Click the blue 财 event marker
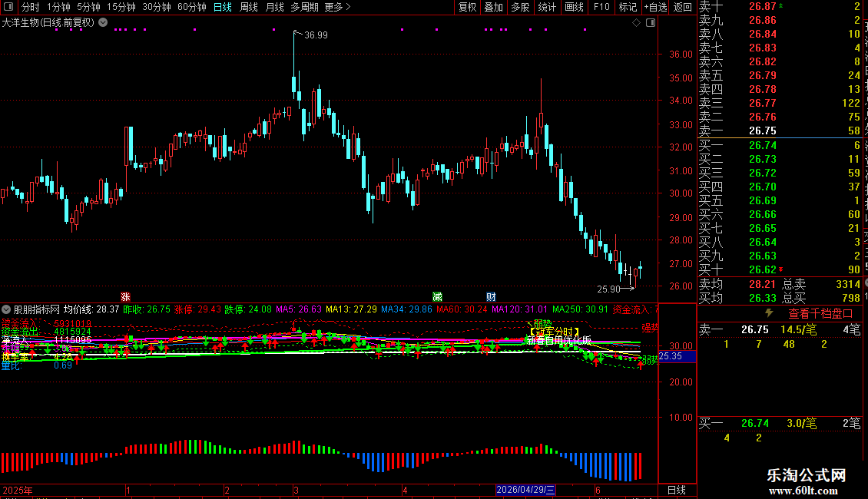The image size is (868, 499). [491, 296]
